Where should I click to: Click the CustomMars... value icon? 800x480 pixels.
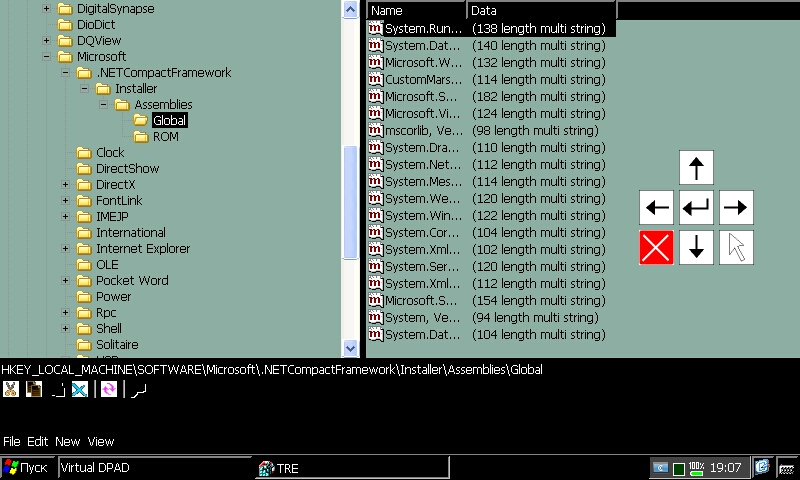coord(376,79)
